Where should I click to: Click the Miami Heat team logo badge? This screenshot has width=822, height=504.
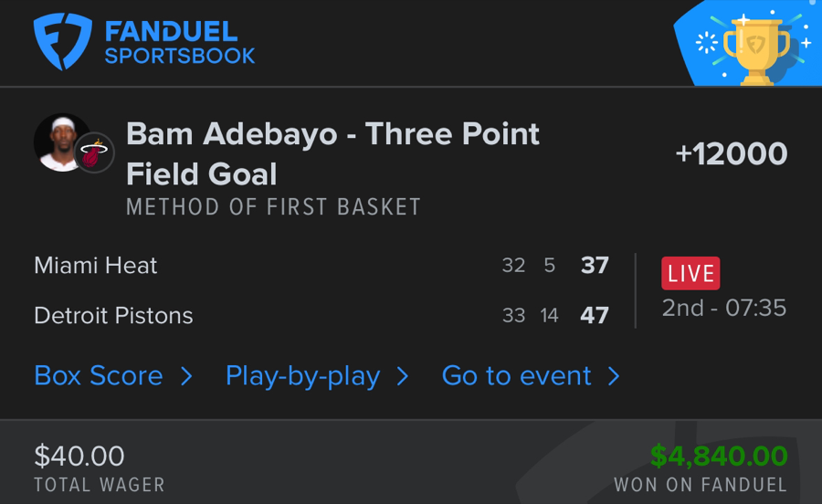[93, 153]
